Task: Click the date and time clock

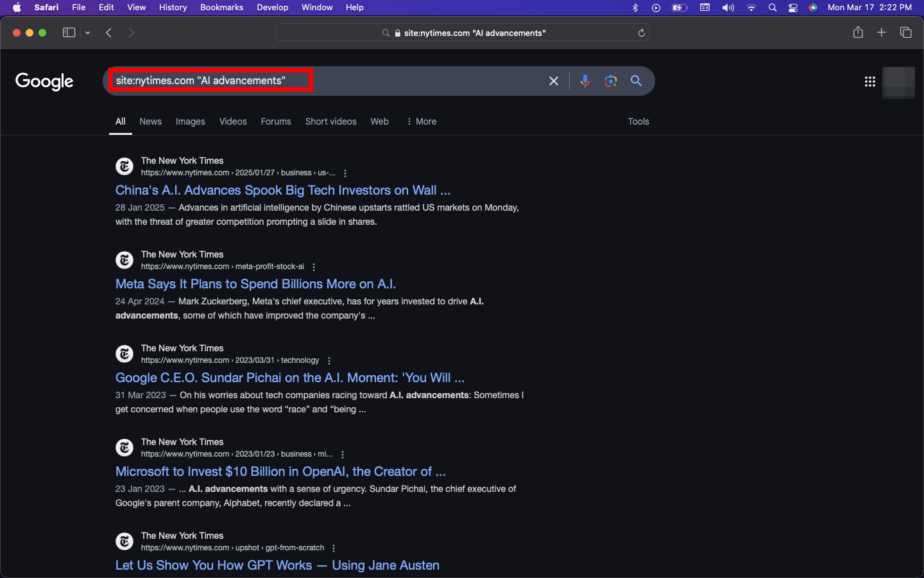Action: [x=869, y=7]
